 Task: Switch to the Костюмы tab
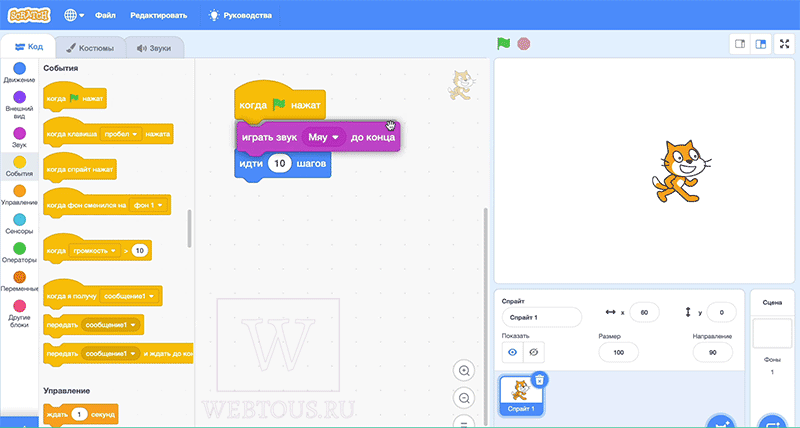(x=90, y=48)
